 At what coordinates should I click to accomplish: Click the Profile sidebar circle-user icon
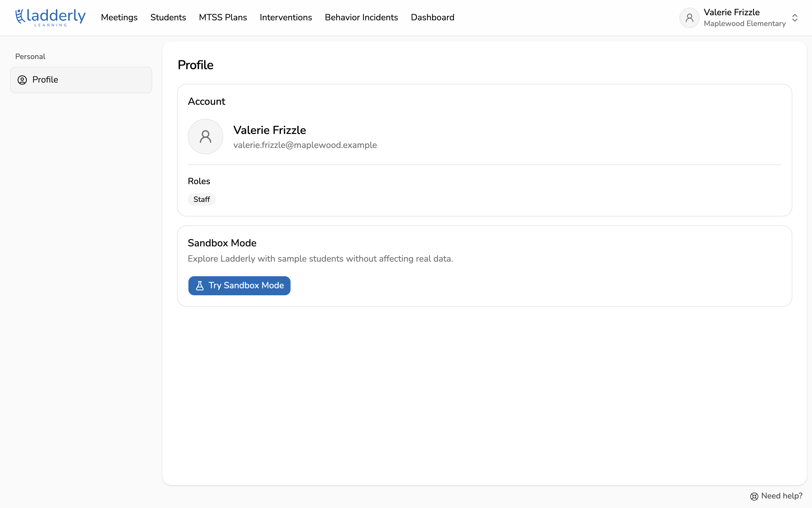[22, 80]
